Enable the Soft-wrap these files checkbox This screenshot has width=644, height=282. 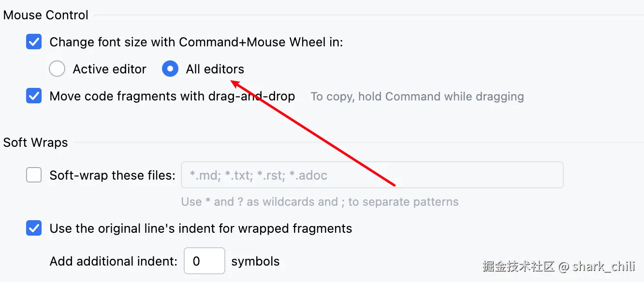click(34, 175)
